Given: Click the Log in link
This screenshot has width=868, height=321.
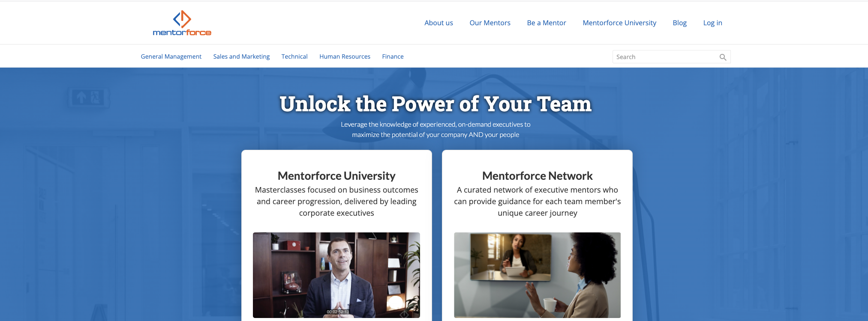Looking at the screenshot, I should tap(712, 23).
